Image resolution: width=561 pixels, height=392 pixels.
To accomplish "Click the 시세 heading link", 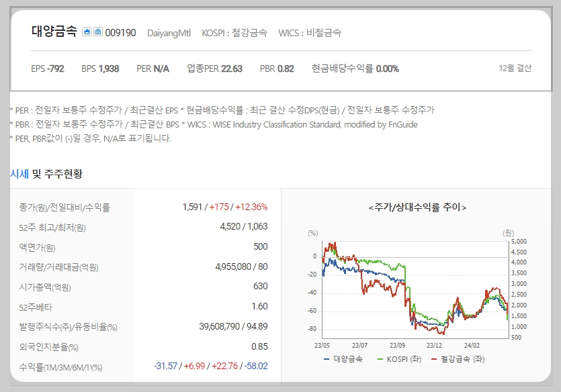I will tap(19, 174).
